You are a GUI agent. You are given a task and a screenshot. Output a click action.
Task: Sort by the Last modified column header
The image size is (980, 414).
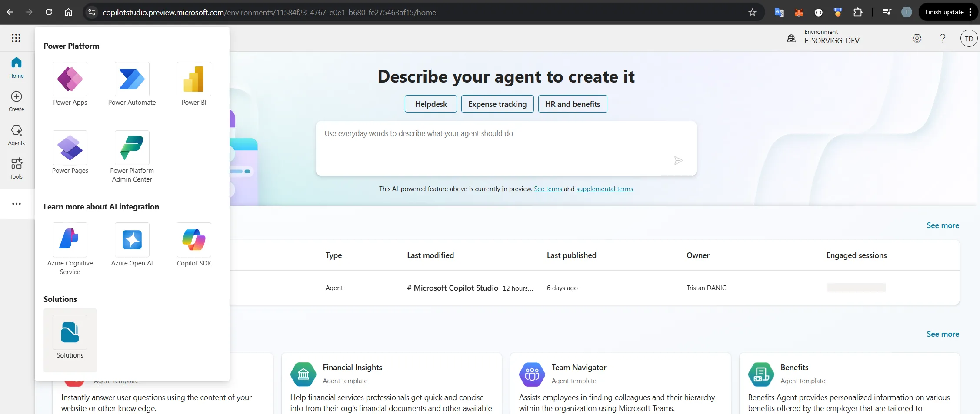click(x=430, y=255)
